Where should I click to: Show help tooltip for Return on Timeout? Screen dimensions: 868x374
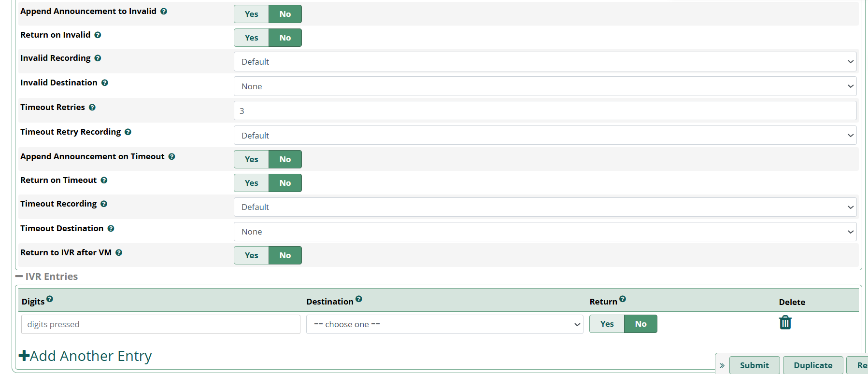(x=104, y=180)
